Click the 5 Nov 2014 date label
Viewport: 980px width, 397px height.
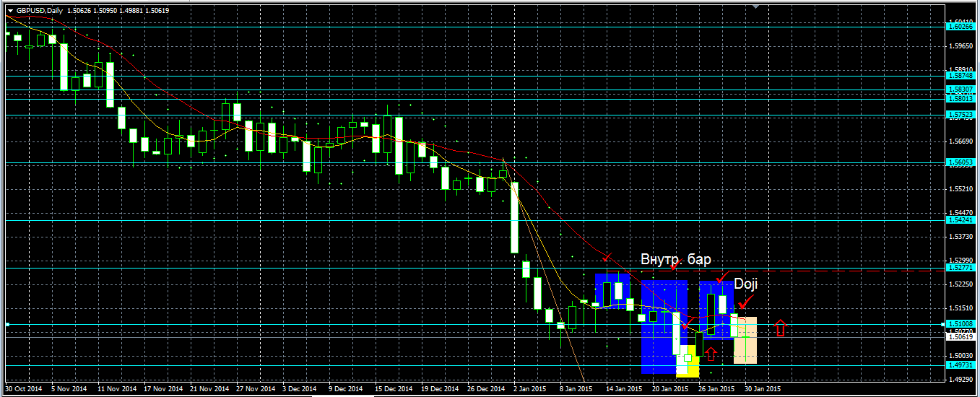coord(69,388)
